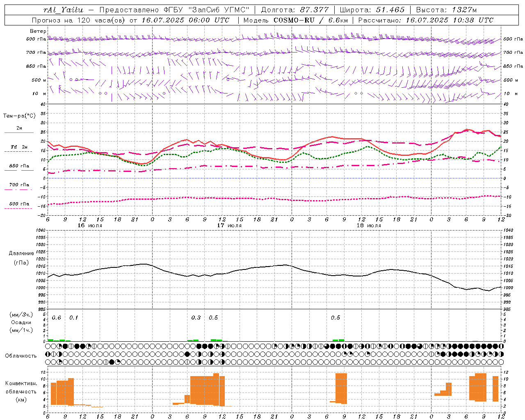Click the station name rAl_Yailu in header

[x=63, y=10]
